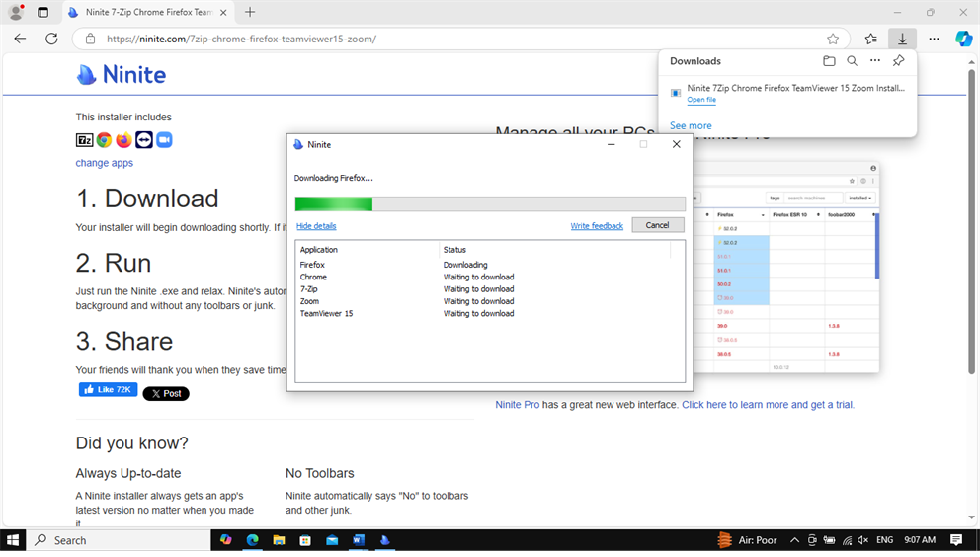The height and width of the screenshot is (557, 980).
Task: Collapse the list with Hide details
Action: [316, 226]
